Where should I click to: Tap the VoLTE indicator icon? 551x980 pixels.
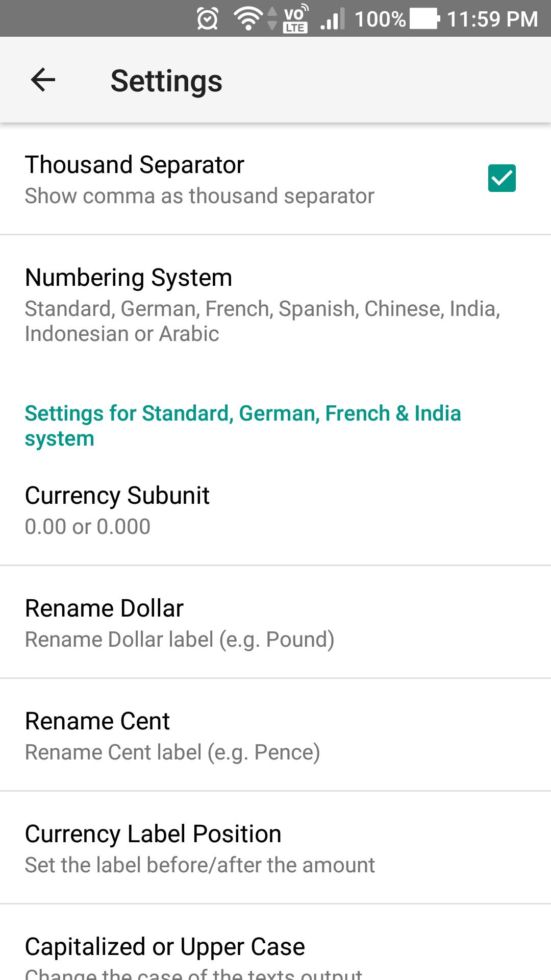(295, 19)
